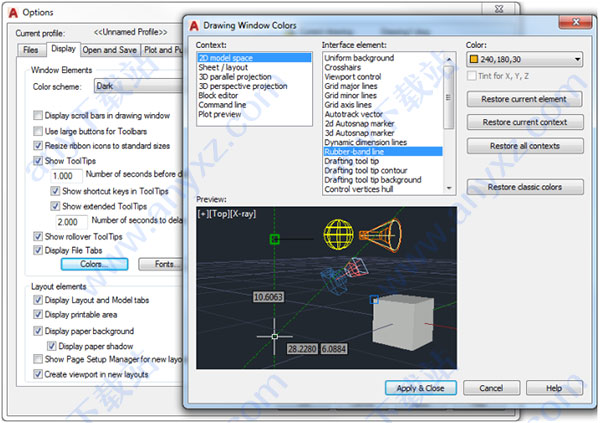Click the AutoCAD logo in Drawing Window Colors title
The width and height of the screenshot is (600, 423).
(x=194, y=26)
